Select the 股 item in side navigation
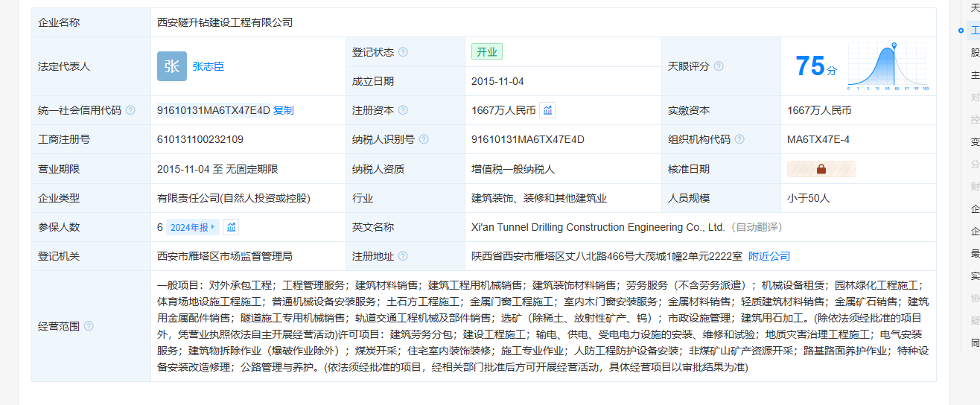Image resolution: width=980 pixels, height=405 pixels. click(x=975, y=53)
